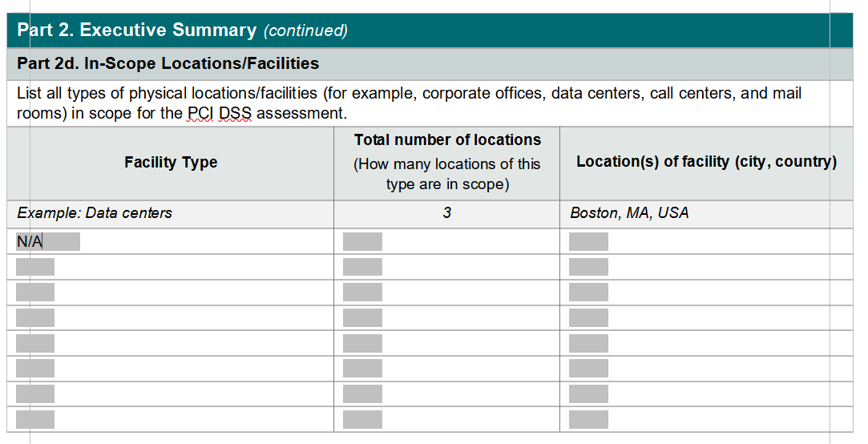Screen dimensions: 868x444
Task: Click the 'Total number of locations' column header
Action: (x=447, y=140)
